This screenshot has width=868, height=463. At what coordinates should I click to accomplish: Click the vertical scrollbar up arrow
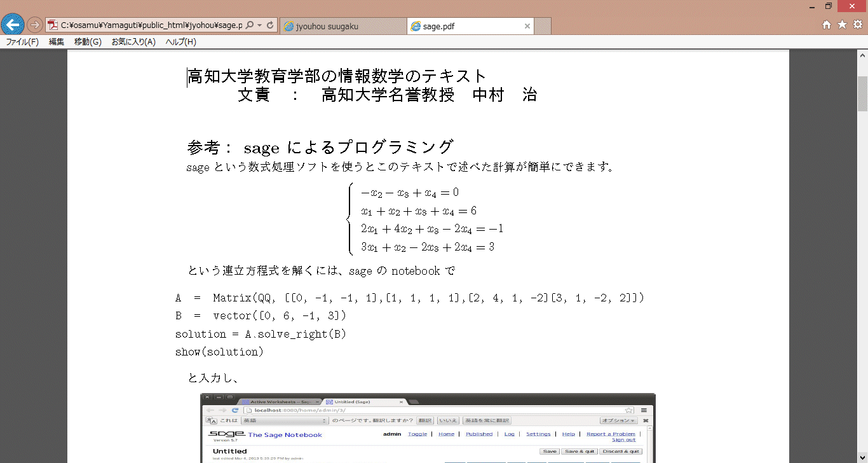click(x=862, y=55)
